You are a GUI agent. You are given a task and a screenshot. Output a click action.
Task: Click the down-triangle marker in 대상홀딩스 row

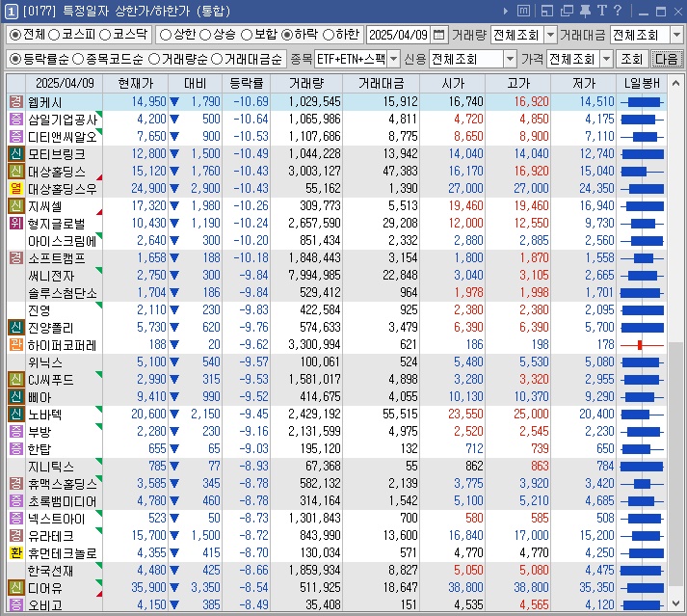pyautogui.click(x=174, y=172)
